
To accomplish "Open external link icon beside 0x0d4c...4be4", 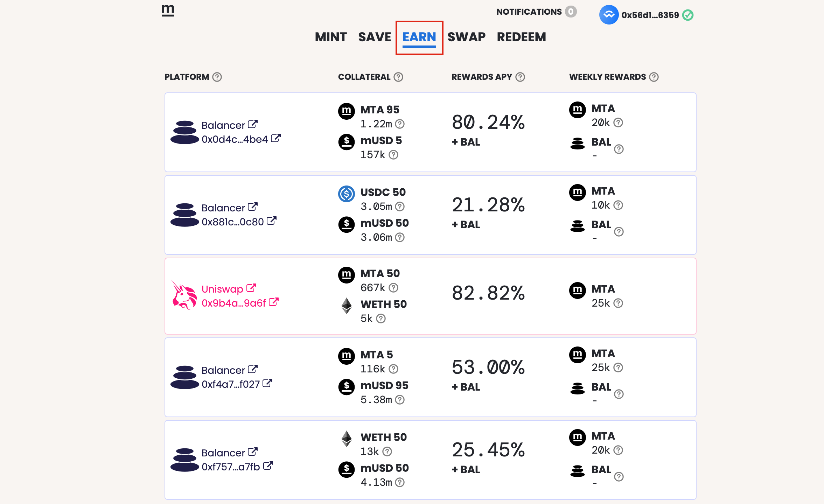I will click(x=276, y=138).
